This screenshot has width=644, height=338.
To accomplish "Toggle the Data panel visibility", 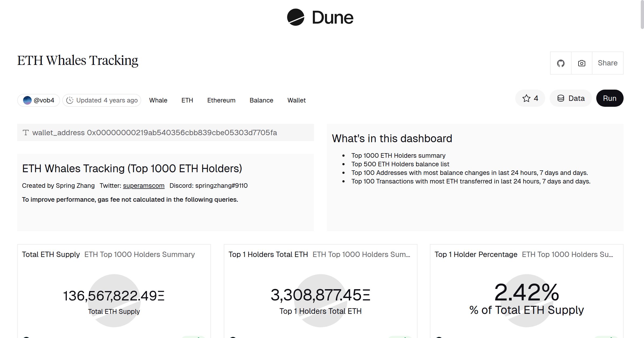I will pos(570,98).
